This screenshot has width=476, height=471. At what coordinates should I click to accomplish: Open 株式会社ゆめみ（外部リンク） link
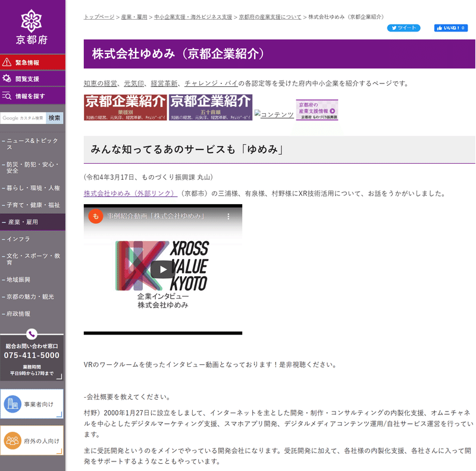click(130, 194)
